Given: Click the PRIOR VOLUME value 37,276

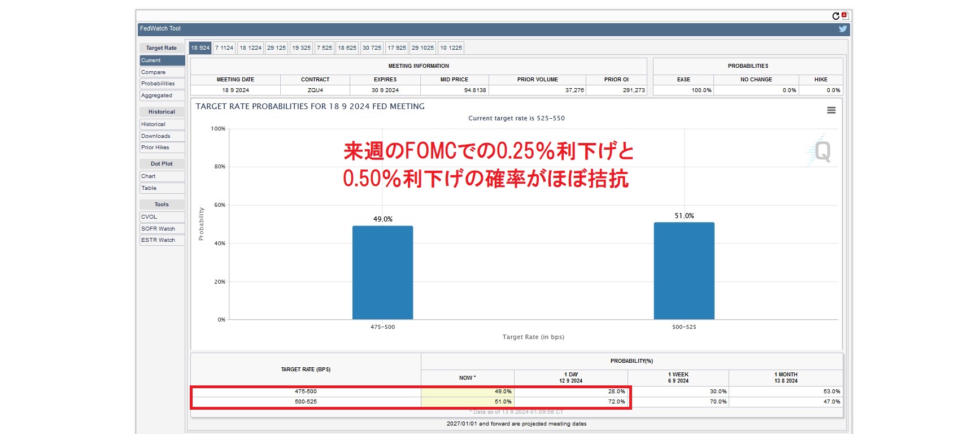Looking at the screenshot, I should click(574, 90).
